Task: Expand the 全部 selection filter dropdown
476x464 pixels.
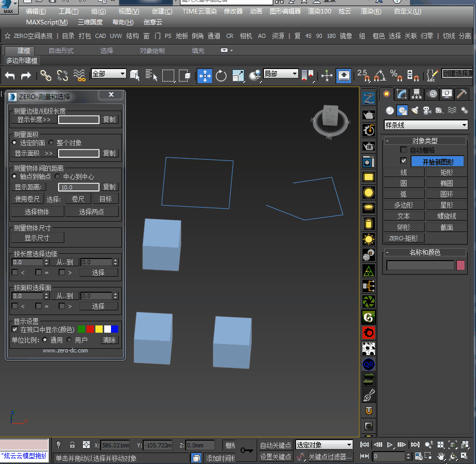Action: [x=108, y=74]
